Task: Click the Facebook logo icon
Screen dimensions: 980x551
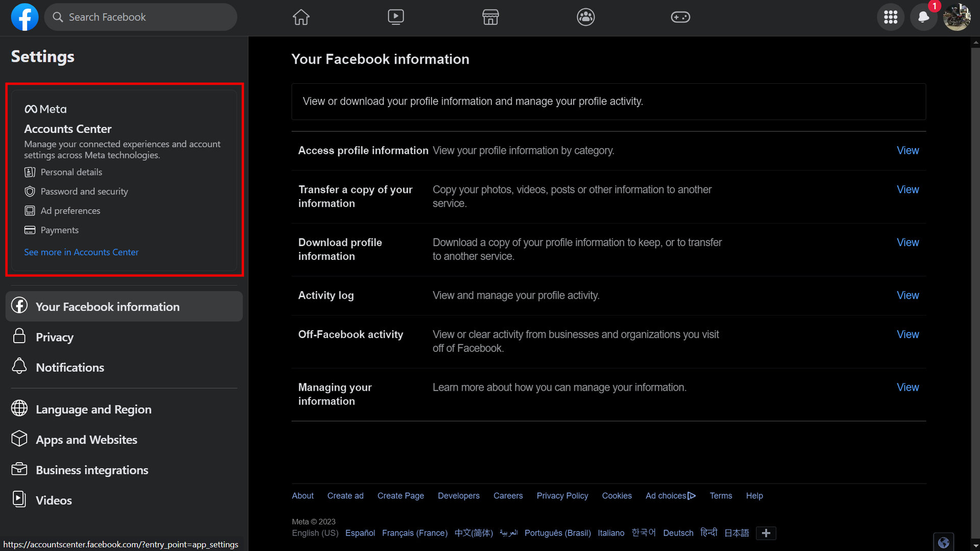Action: point(24,17)
